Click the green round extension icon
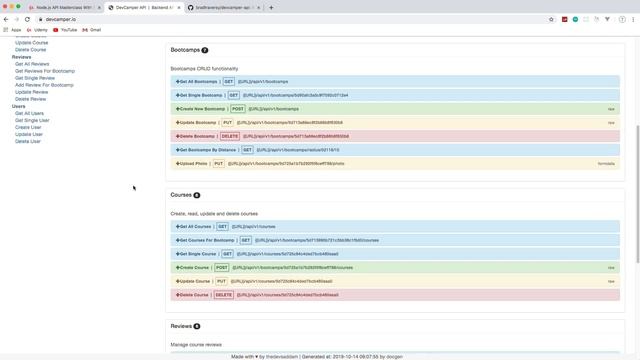The height and width of the screenshot is (360, 640). [x=575, y=19]
